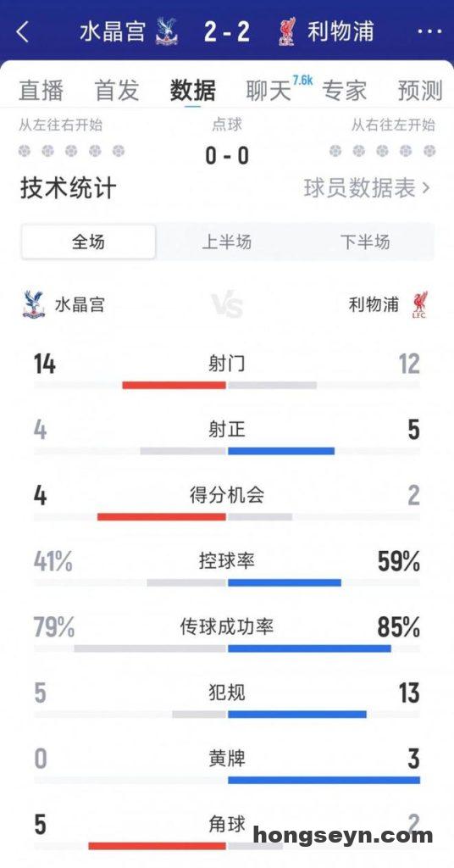Tap the first penalty dot on left side
The width and height of the screenshot is (454, 868).
pos(24,151)
